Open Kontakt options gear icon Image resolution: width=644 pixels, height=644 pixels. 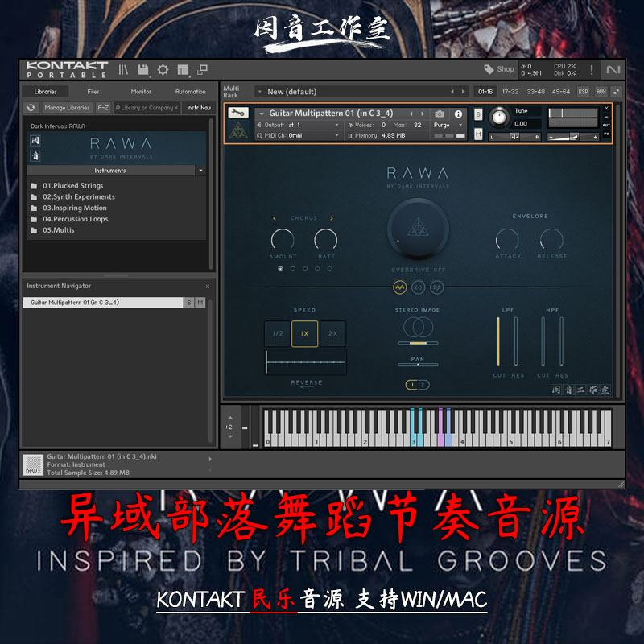163,70
